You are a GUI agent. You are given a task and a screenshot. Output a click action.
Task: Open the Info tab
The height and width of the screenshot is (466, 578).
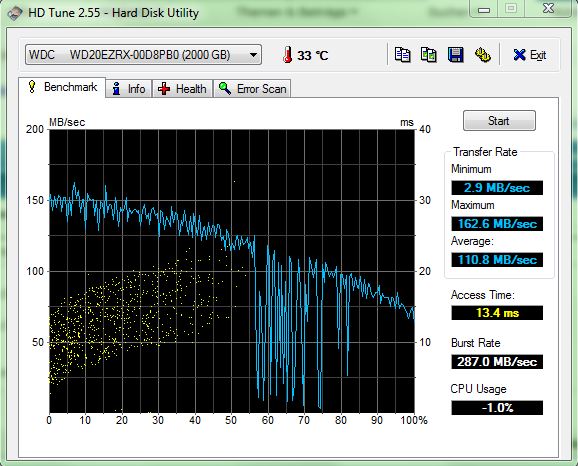pos(129,89)
